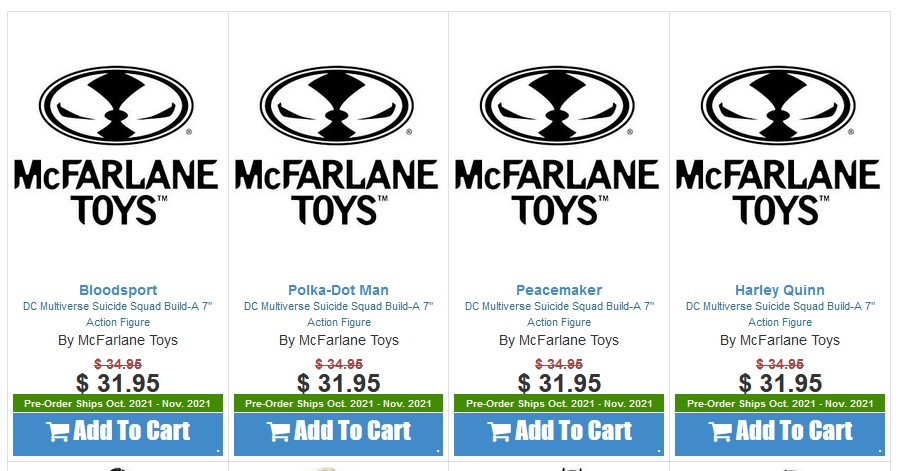Open the Polka-Dot Man product title link
The image size is (901, 471).
(338, 290)
